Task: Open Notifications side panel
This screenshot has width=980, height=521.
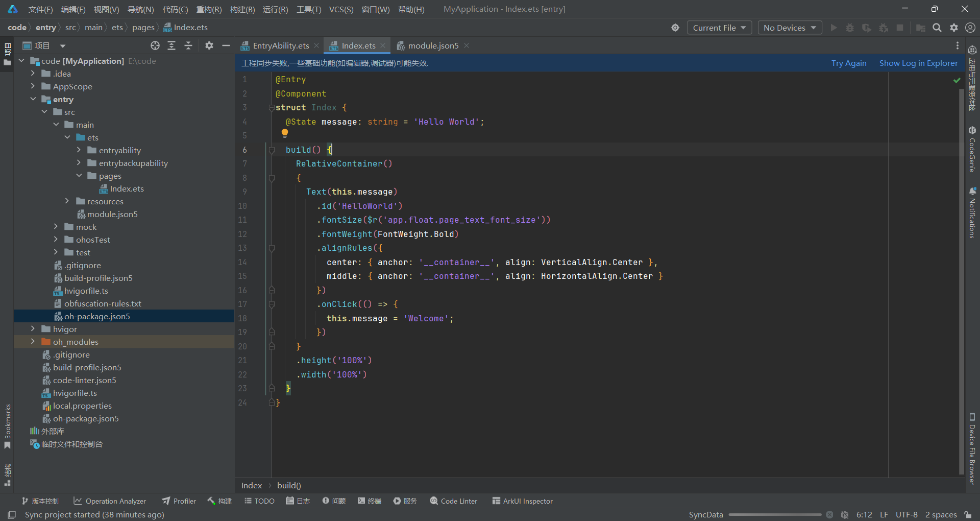Action: click(x=972, y=212)
